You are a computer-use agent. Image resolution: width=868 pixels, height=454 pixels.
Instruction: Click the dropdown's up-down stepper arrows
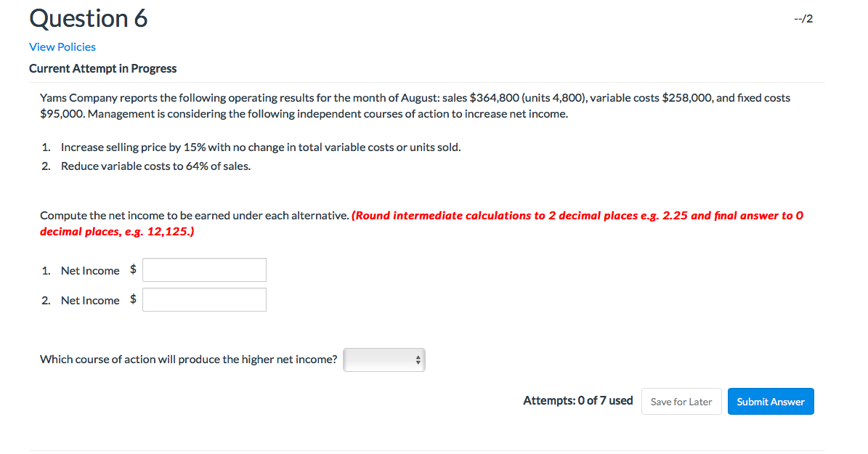click(x=418, y=360)
